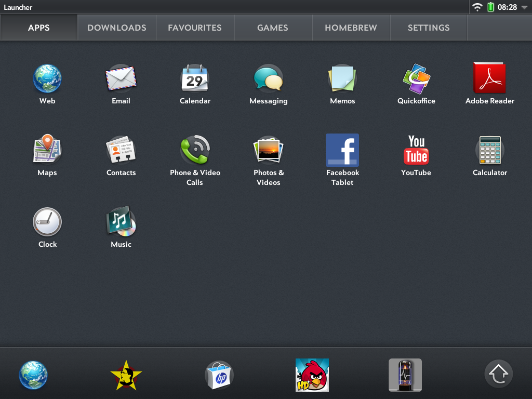Switch to the DOWNLOADS tab
The width and height of the screenshot is (532, 399).
click(x=117, y=28)
